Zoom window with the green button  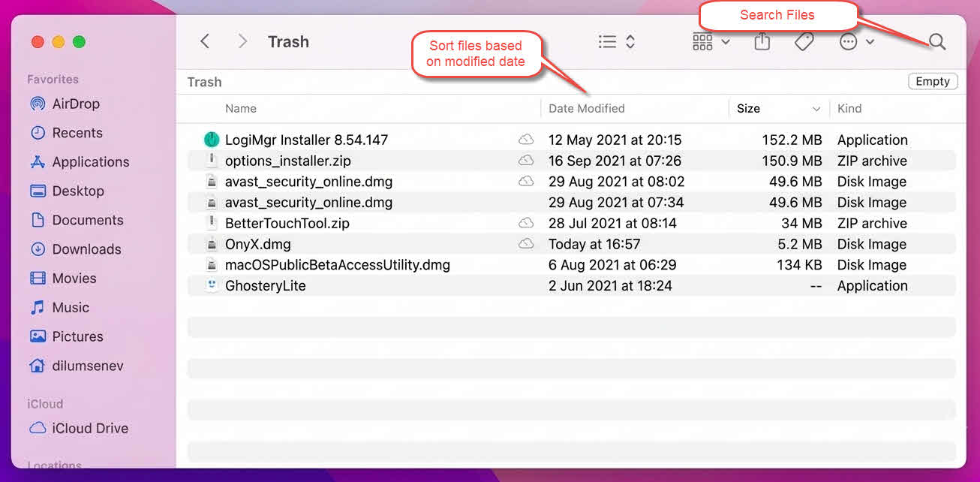(x=79, y=42)
